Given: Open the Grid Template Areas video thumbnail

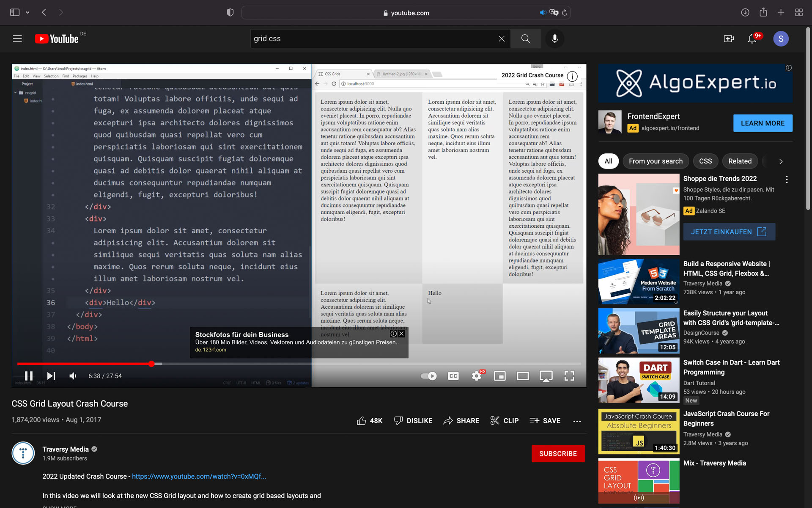Looking at the screenshot, I should point(639,331).
